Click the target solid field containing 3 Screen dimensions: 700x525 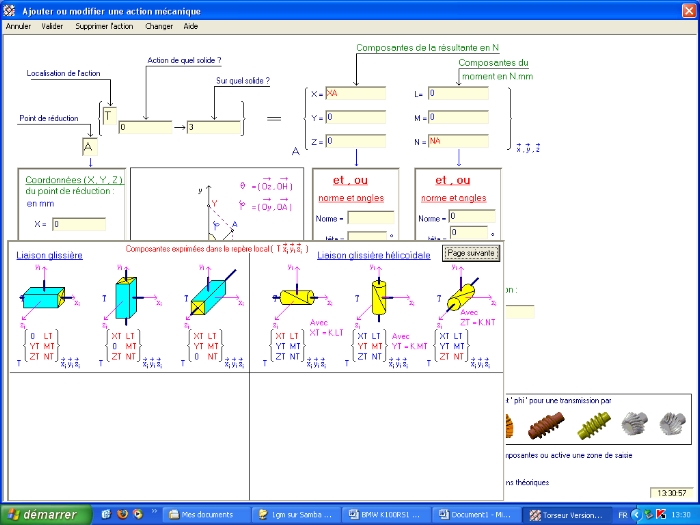214,127
